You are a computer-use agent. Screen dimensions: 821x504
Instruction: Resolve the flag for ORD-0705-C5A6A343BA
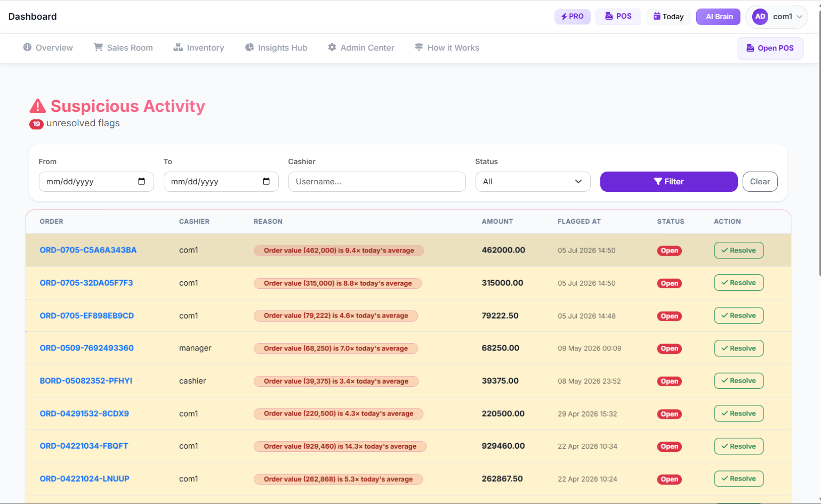tap(738, 250)
